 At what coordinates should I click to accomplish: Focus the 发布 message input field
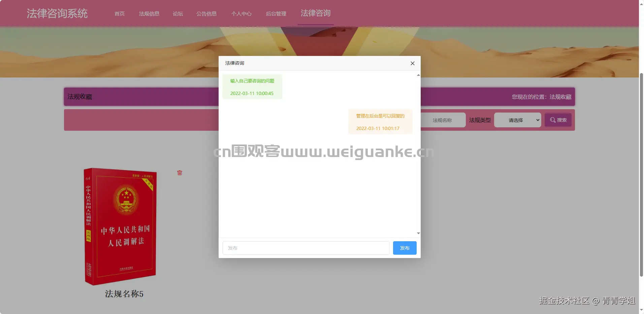(306, 248)
